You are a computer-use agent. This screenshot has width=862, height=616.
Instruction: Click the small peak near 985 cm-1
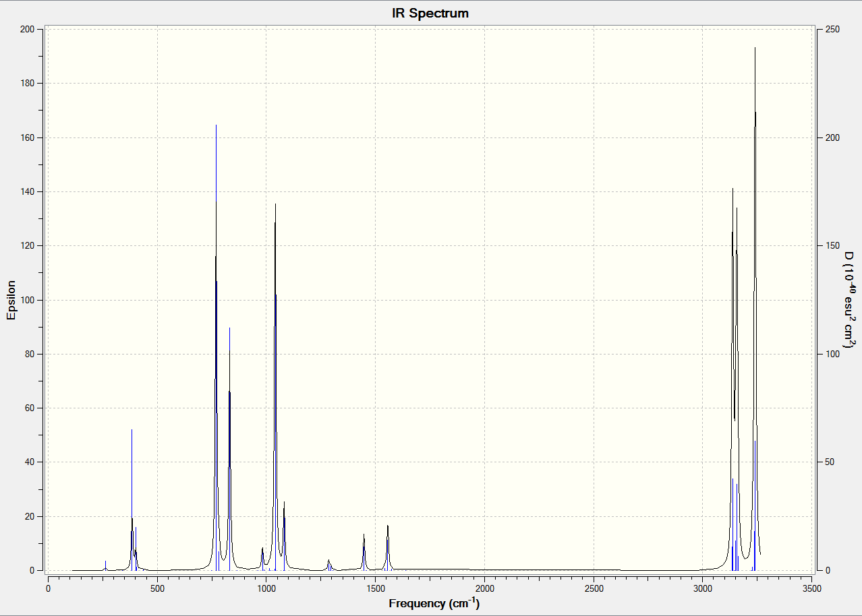(262, 559)
